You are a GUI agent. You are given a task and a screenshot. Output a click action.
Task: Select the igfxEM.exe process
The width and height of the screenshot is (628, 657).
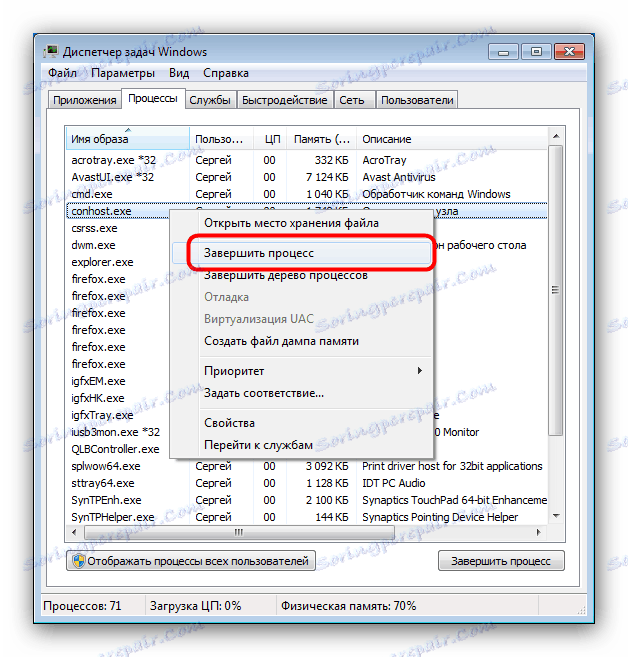coord(98,381)
